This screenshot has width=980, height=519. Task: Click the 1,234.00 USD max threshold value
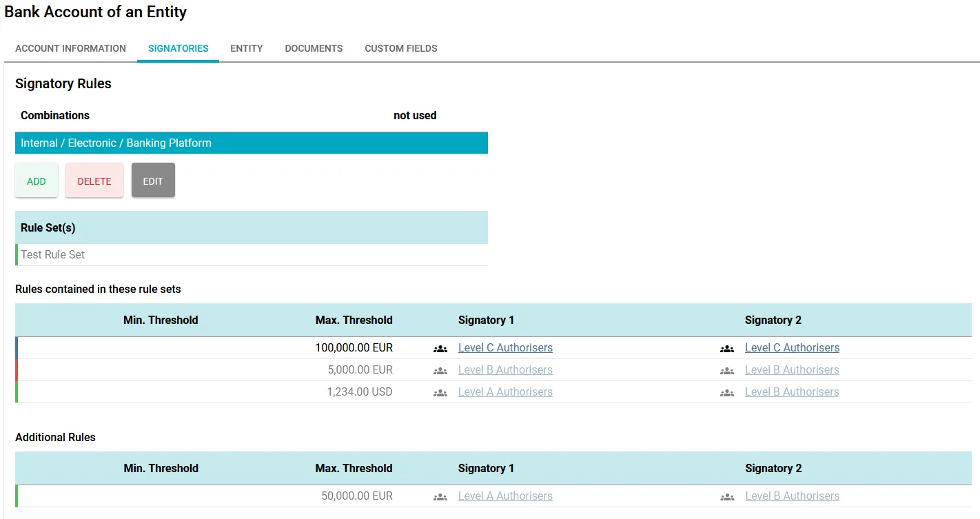(x=360, y=392)
